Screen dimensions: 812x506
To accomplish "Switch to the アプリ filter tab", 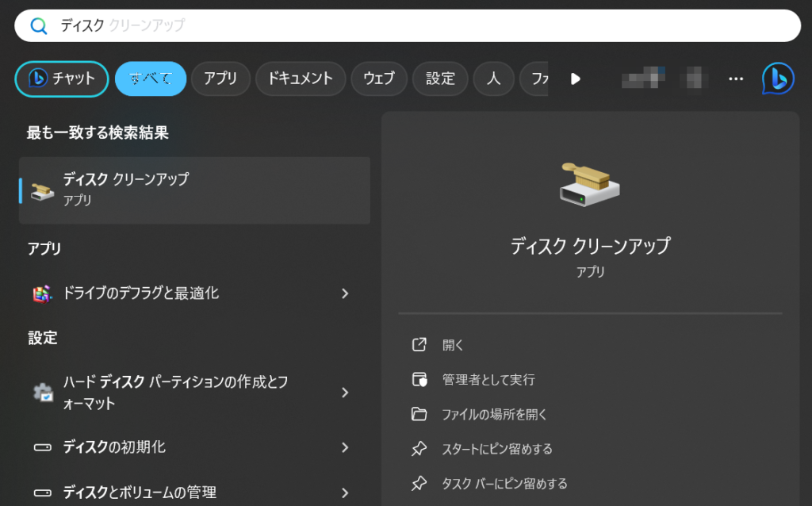I will (x=220, y=79).
